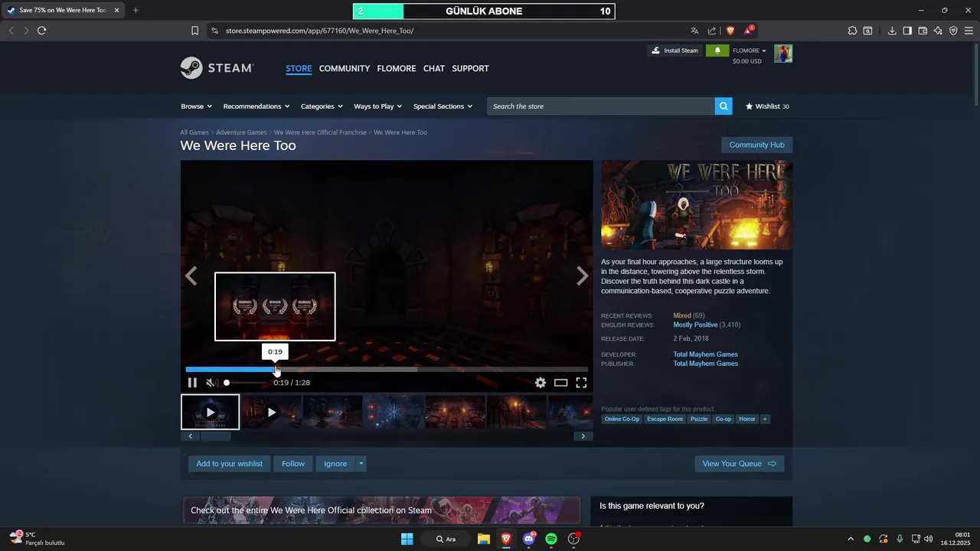Click the translate page icon
This screenshot has height=551, width=980.
694,31
